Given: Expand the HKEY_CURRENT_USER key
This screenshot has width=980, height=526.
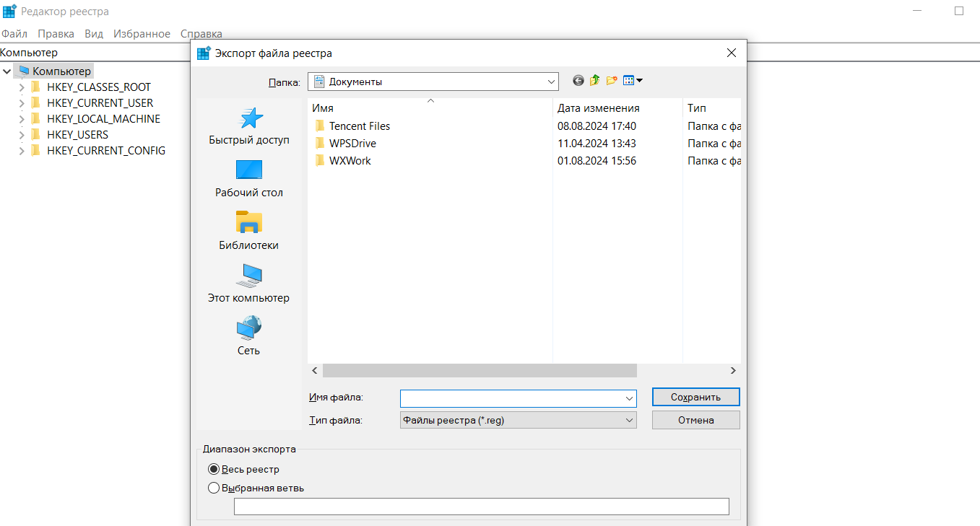Looking at the screenshot, I should pyautogui.click(x=22, y=102).
